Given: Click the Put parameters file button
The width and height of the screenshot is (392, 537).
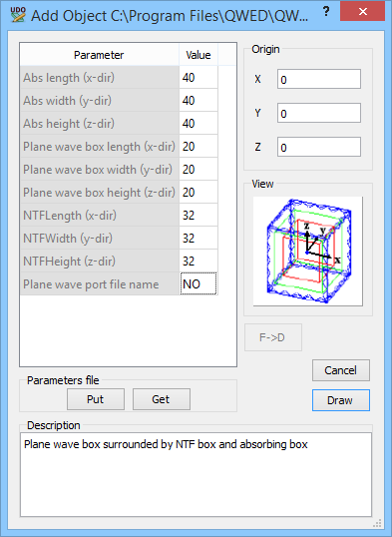Looking at the screenshot, I should (x=96, y=399).
